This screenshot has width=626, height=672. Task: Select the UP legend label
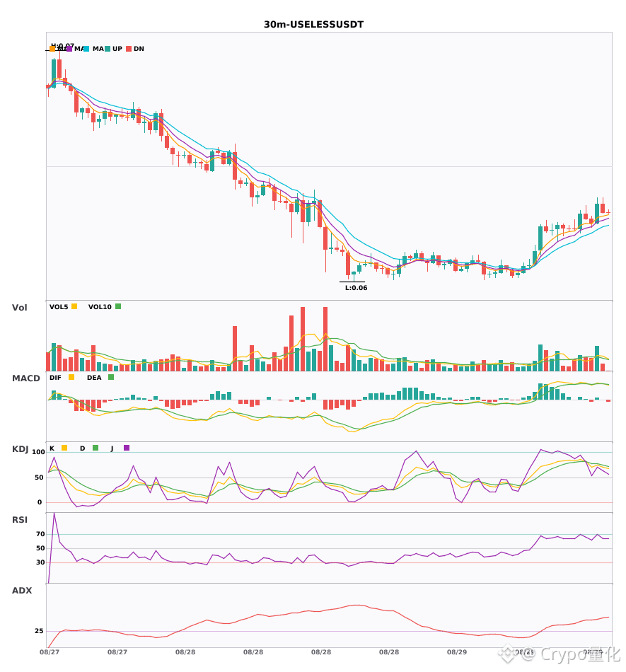tap(117, 49)
